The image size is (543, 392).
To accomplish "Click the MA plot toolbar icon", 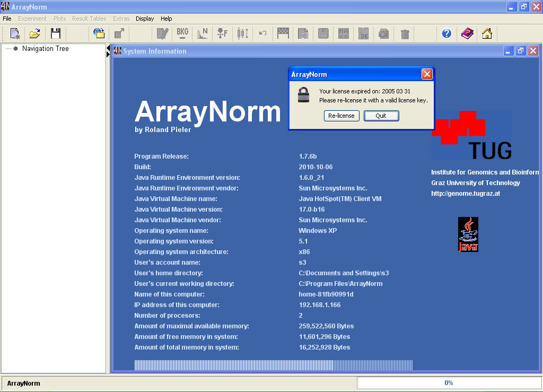I will click(x=343, y=33).
